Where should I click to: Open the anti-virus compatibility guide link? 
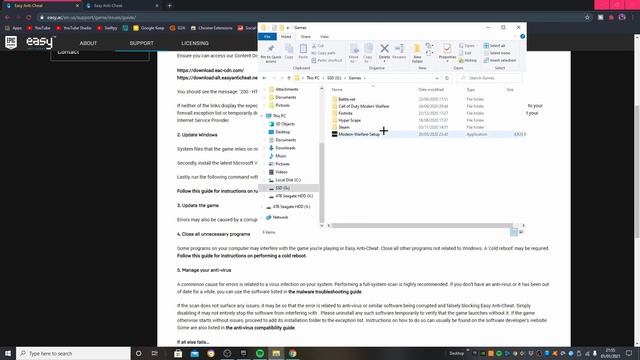[x=260, y=328]
